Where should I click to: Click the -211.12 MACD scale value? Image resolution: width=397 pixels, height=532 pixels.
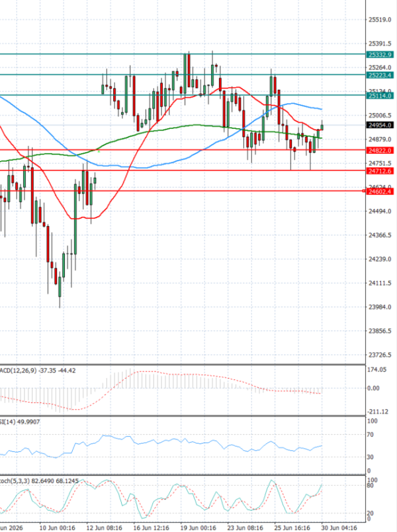pyautogui.click(x=378, y=412)
